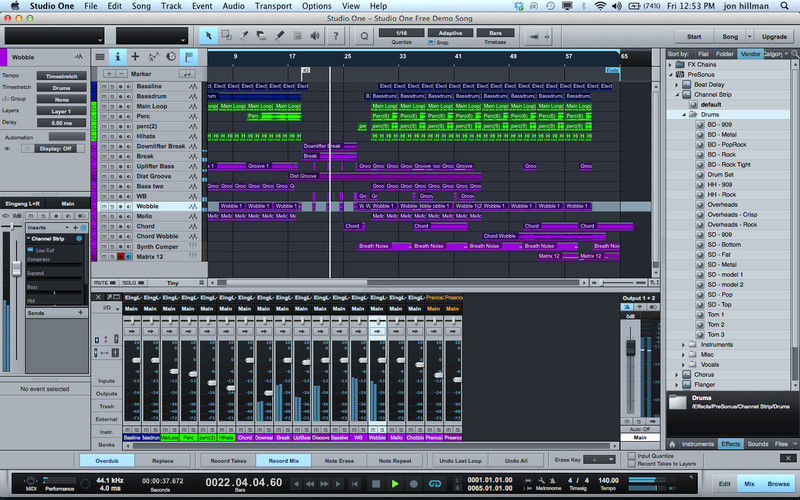Click the Undo Last Loop button
The height and width of the screenshot is (500, 800).
point(460,460)
